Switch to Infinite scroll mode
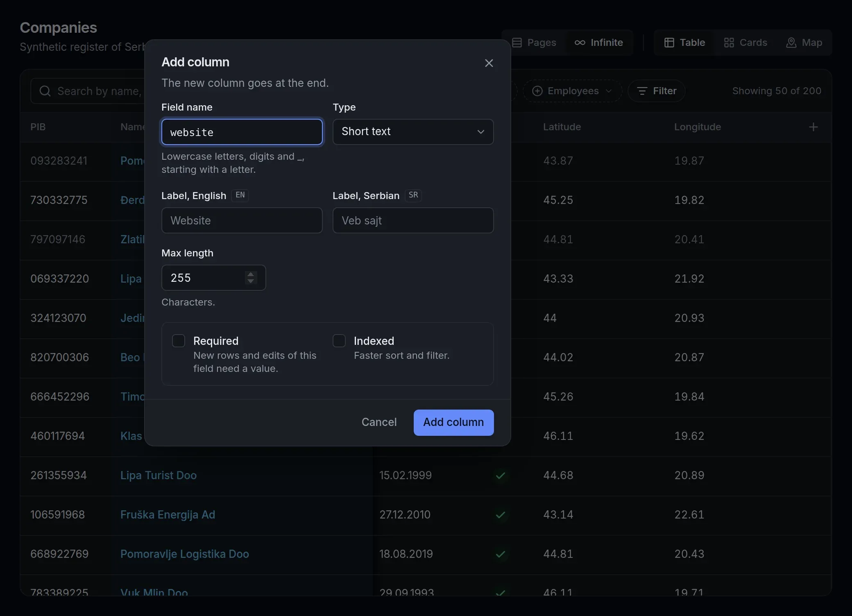Screen dimensions: 852x616 pos(599,43)
